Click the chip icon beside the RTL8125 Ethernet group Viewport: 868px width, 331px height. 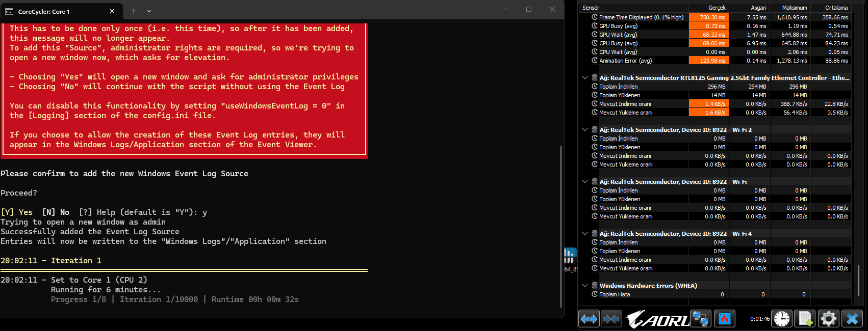click(x=595, y=78)
